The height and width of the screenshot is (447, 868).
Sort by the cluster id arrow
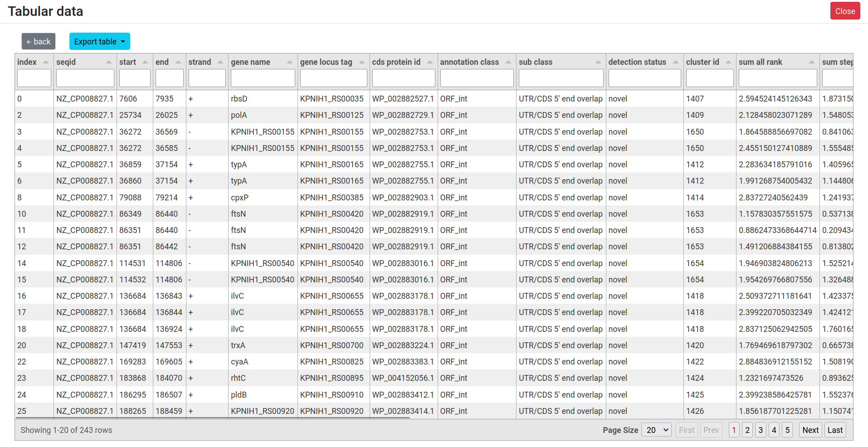(x=728, y=62)
